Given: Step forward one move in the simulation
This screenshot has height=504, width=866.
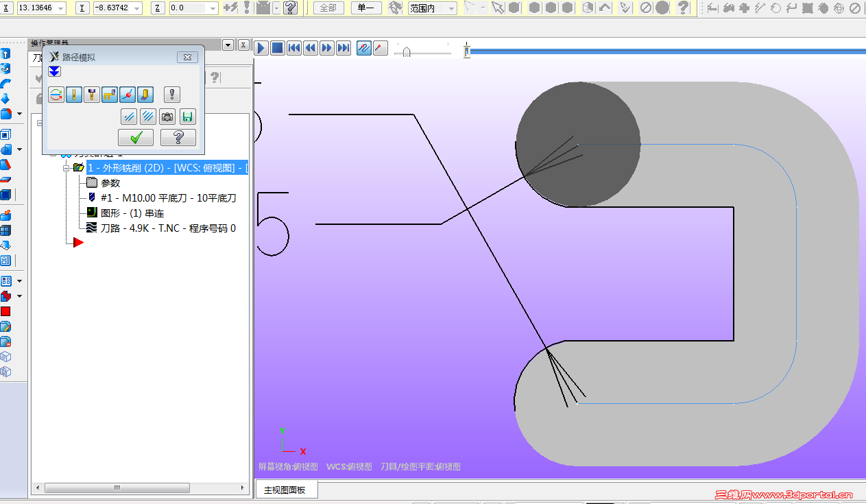Looking at the screenshot, I should (x=327, y=48).
